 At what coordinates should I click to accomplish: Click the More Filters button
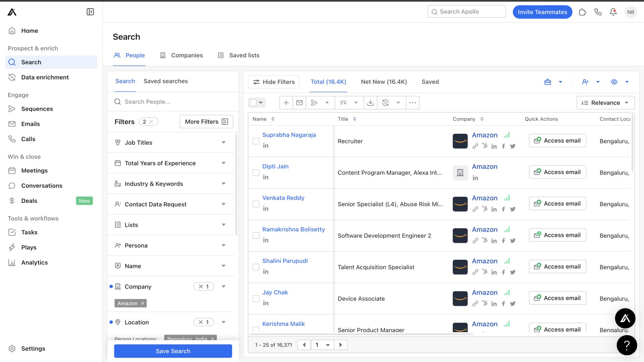[206, 122]
